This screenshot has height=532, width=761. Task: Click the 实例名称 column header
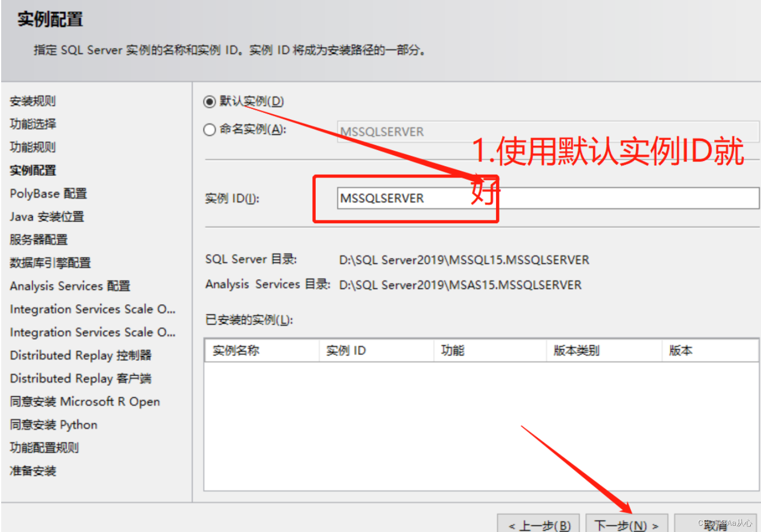262,350
